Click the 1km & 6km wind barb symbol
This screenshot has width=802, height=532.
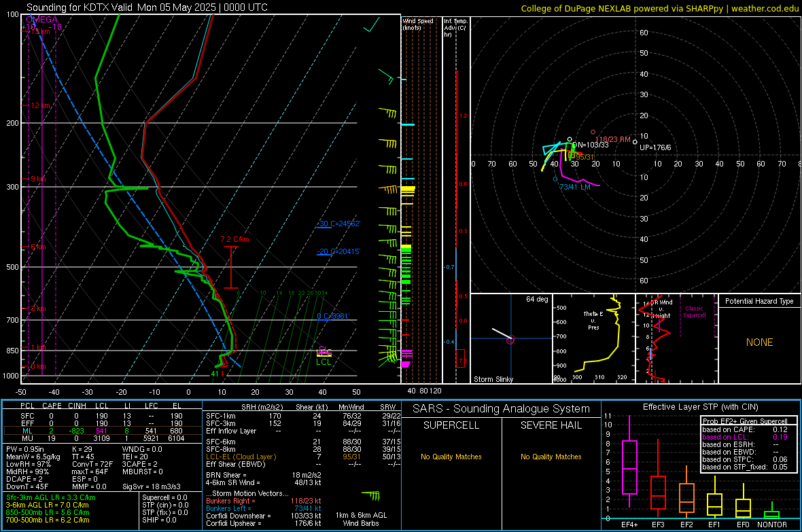pos(370,495)
